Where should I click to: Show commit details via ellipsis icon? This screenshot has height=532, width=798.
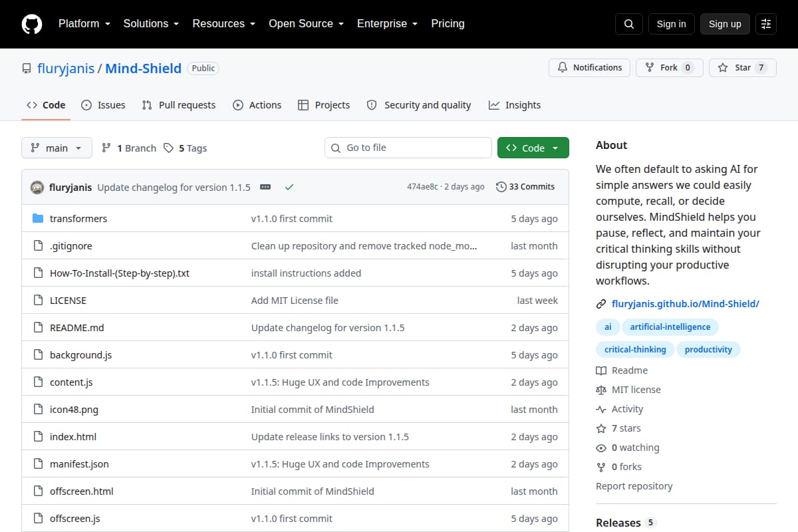[265, 187]
